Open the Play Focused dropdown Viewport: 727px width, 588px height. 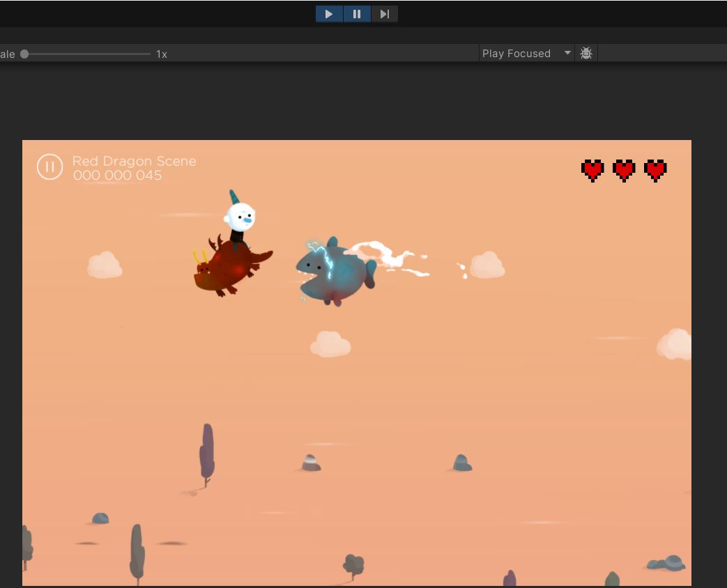pyautogui.click(x=516, y=54)
